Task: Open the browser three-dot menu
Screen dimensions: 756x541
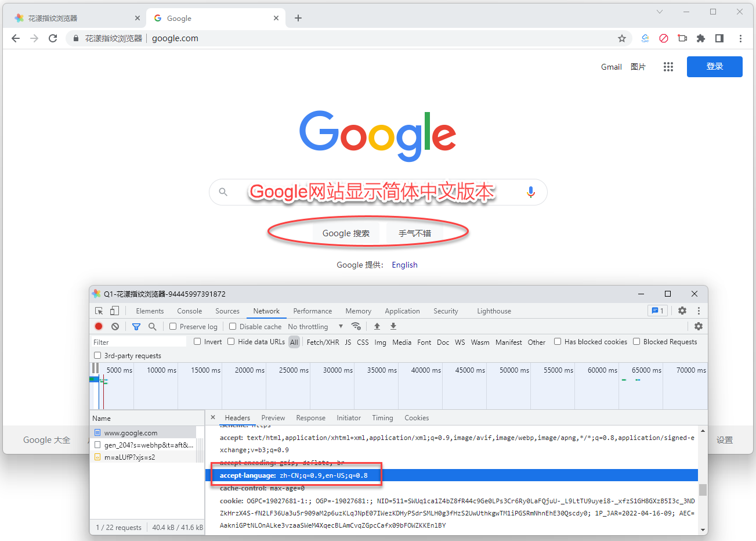Action: coord(740,38)
